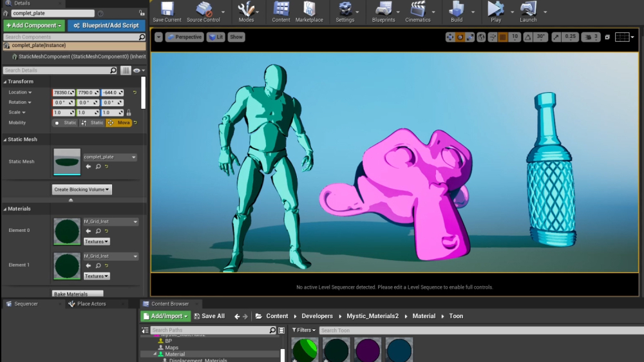Open the Perspective viewport menu
Image resolution: width=644 pixels, height=362 pixels.
click(184, 37)
